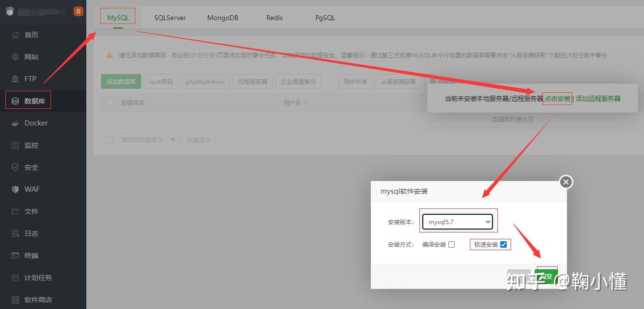Viewport: 644px width, 309px height.
Task: Enable the 编译安装 checkbox
Action: point(451,244)
